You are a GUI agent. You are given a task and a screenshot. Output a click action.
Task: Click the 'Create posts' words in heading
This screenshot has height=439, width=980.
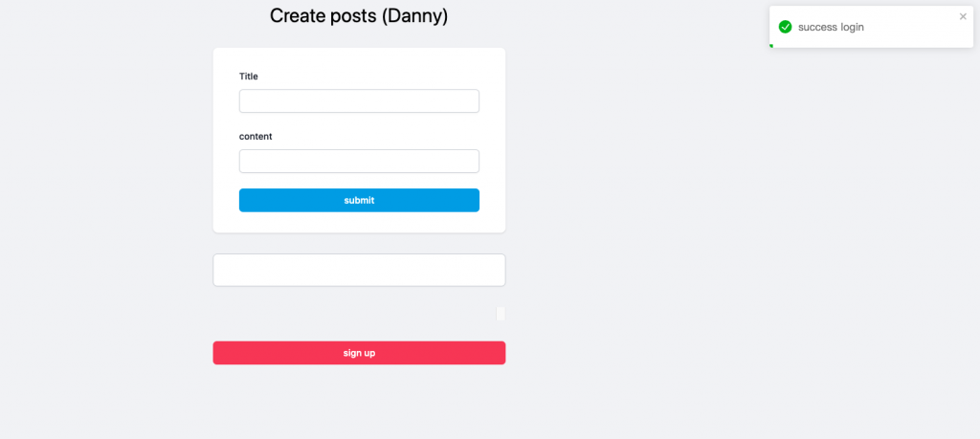pos(322,16)
